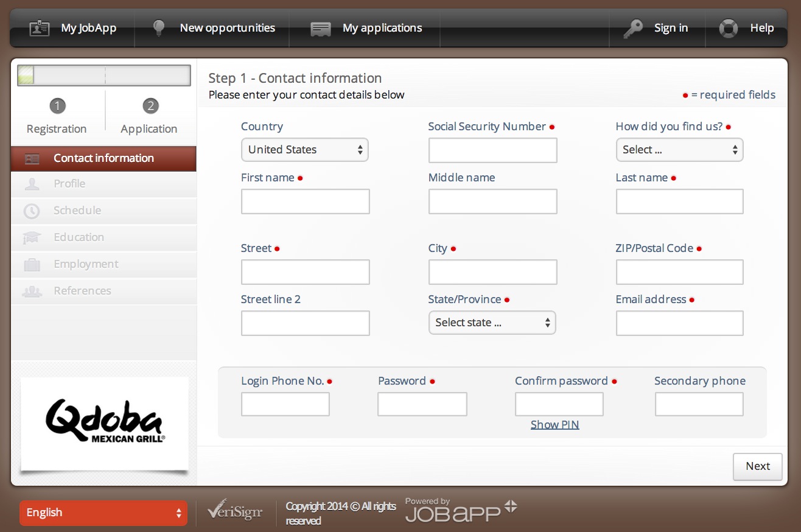Image resolution: width=801 pixels, height=532 pixels.
Task: Switch to the Application step
Action: (x=149, y=116)
